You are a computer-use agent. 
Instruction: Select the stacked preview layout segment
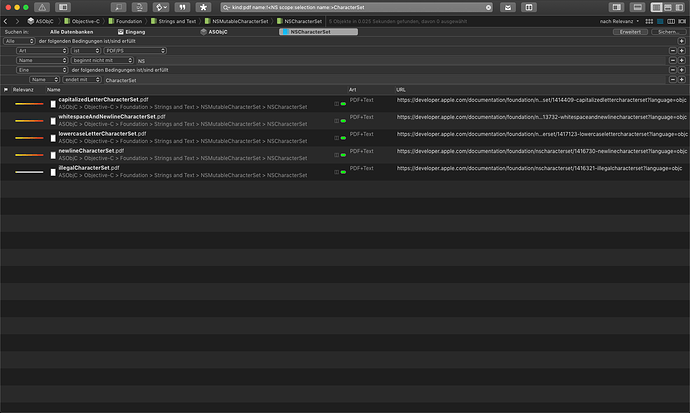click(x=668, y=7)
